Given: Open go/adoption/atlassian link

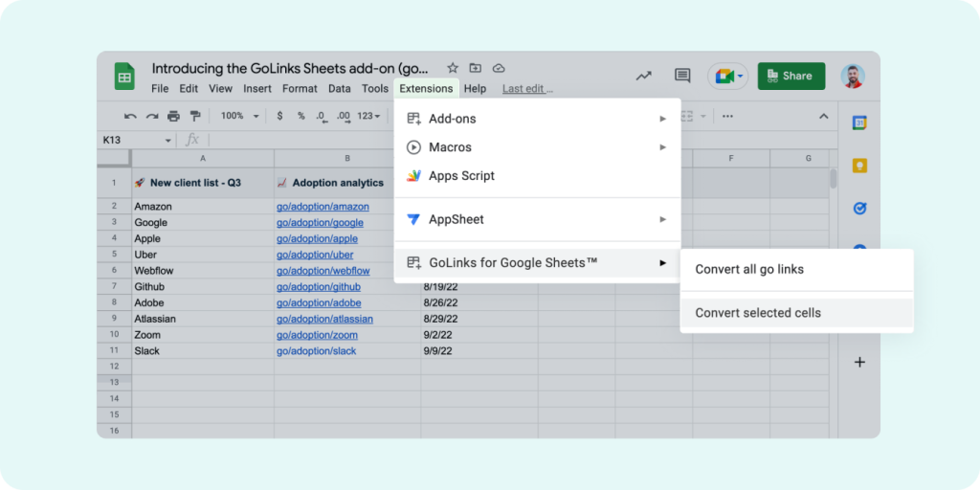Looking at the screenshot, I should click(x=325, y=319).
